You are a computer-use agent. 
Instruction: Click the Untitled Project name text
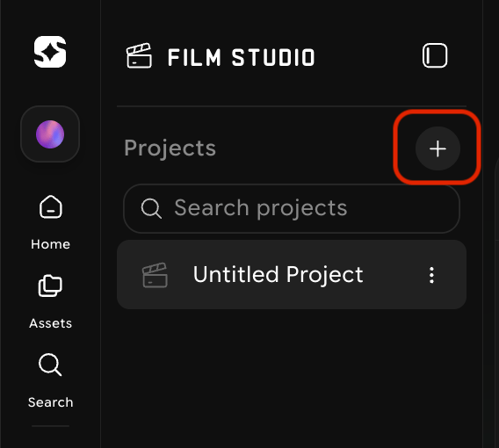(278, 275)
